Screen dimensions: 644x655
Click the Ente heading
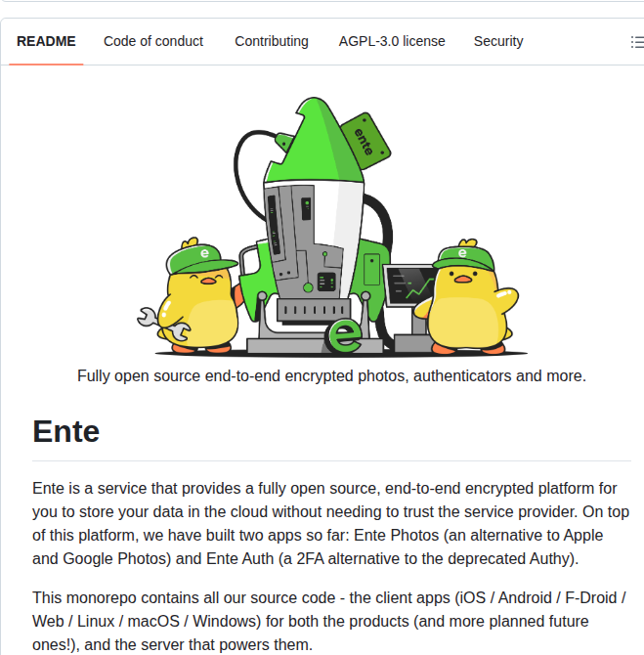66,431
